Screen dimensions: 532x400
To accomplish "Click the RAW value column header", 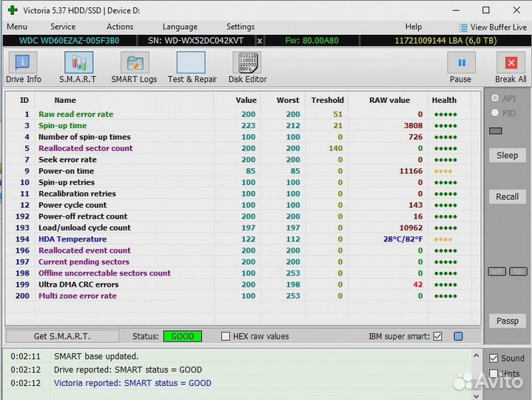I will (x=389, y=100).
